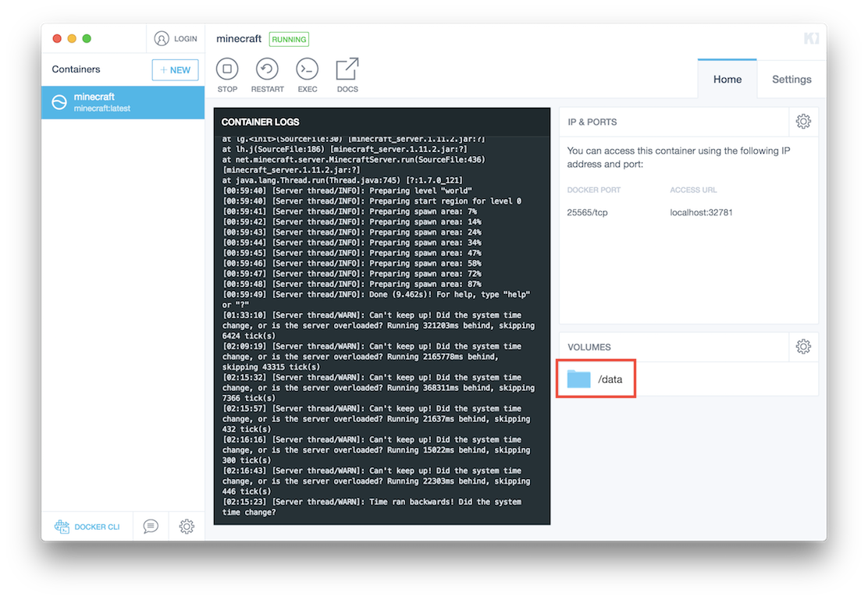
Task: Click the minecraft container title
Action: pos(239,39)
